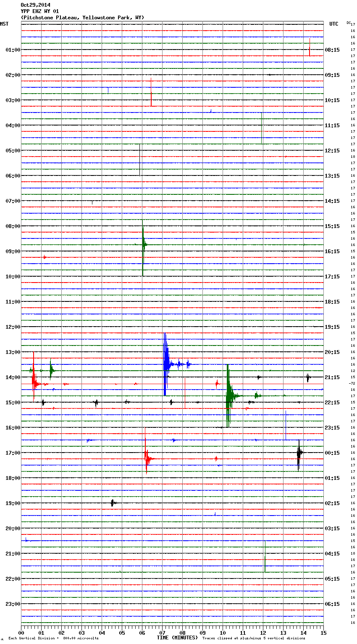
Task: Click the MST time label '19:00'
Action: (13, 503)
